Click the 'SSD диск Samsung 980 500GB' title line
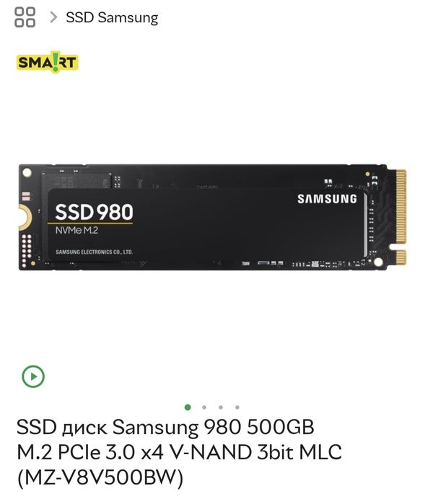 click(165, 427)
